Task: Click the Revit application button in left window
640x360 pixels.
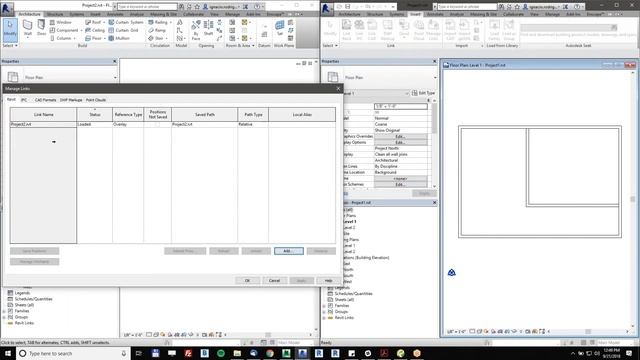Action: 7,8
